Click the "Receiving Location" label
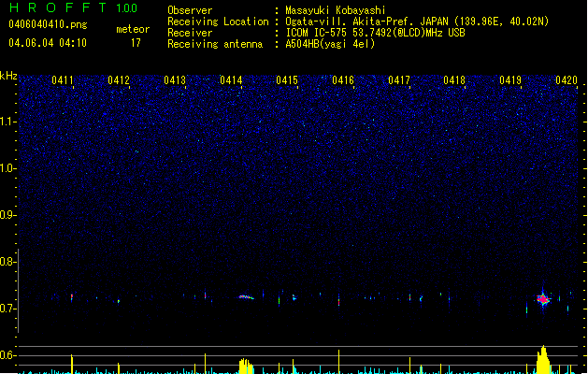This screenshot has height=374, width=588. 218,22
